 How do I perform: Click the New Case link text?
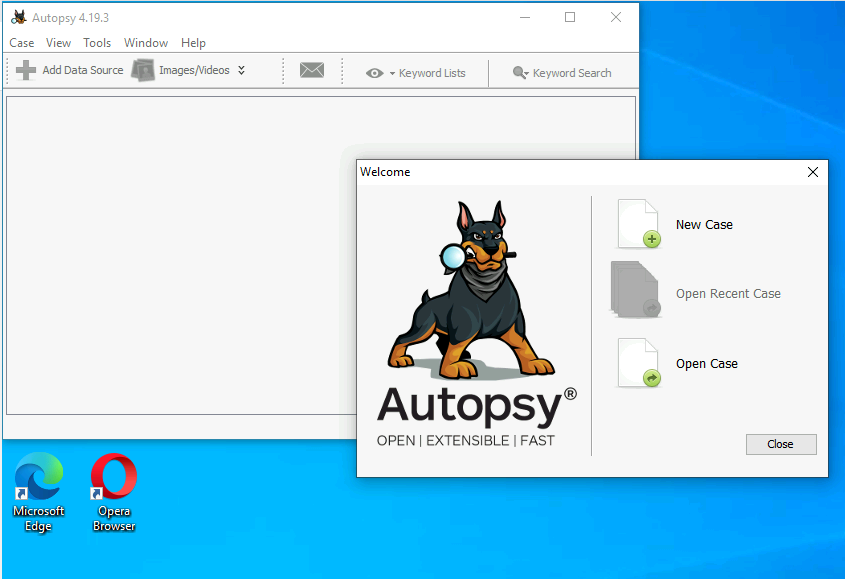point(704,224)
